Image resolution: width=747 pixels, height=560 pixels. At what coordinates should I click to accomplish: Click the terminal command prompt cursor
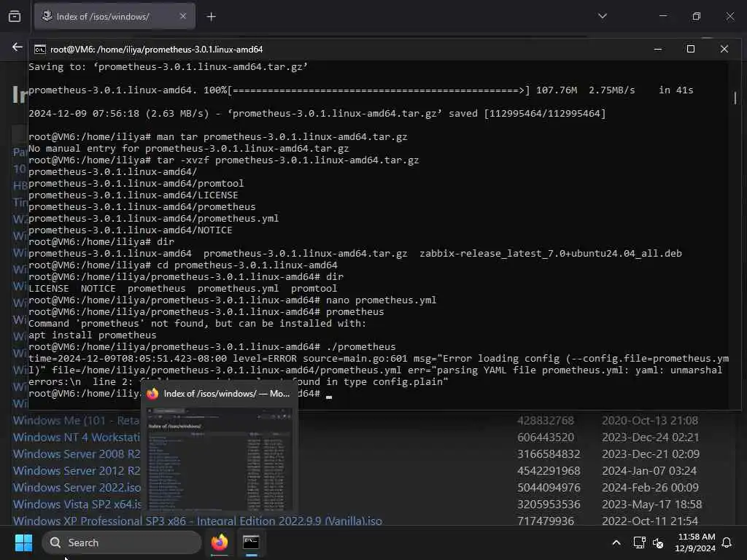329,396
